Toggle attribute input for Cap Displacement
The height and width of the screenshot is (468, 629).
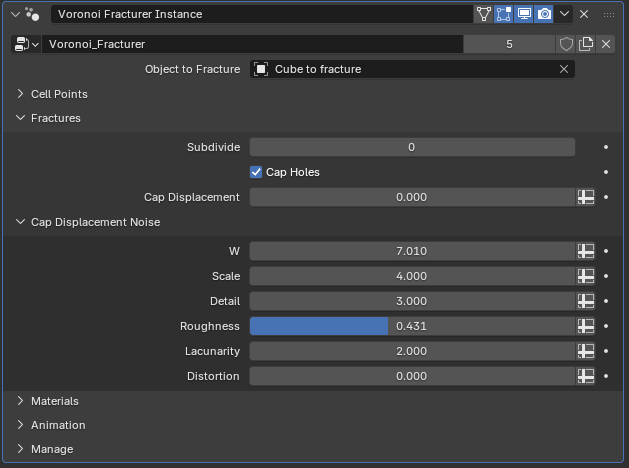[x=586, y=197]
